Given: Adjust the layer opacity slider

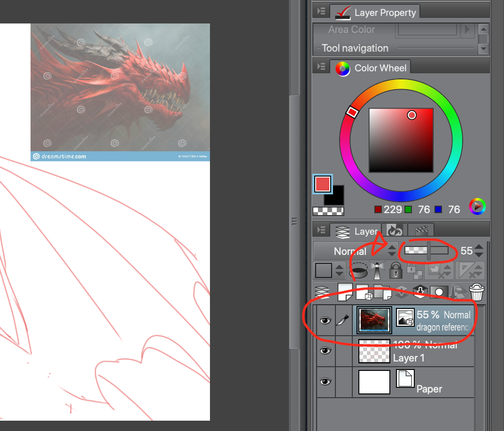Looking at the screenshot, I should coord(426,250).
